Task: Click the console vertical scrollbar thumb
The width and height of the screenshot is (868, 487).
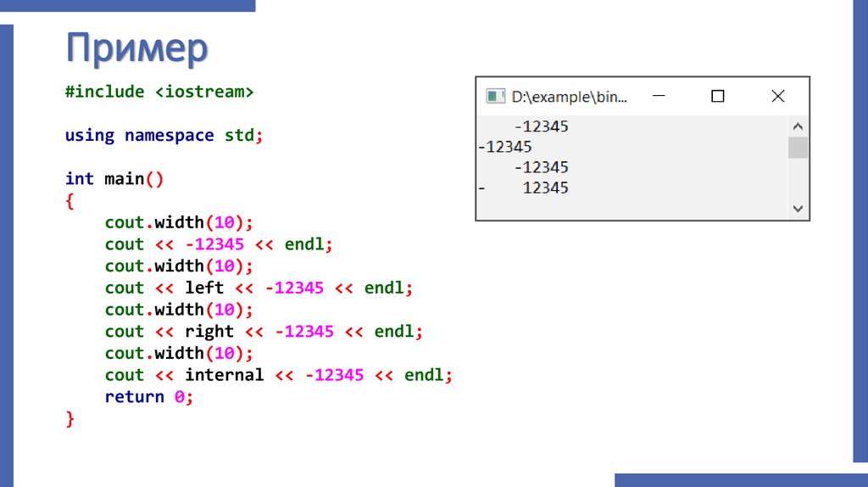Action: click(x=798, y=148)
